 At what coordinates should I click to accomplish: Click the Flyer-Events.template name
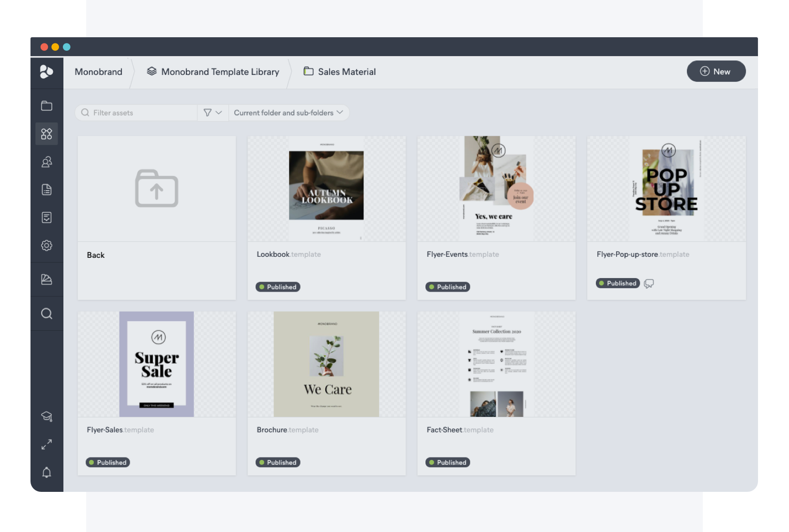[463, 254]
